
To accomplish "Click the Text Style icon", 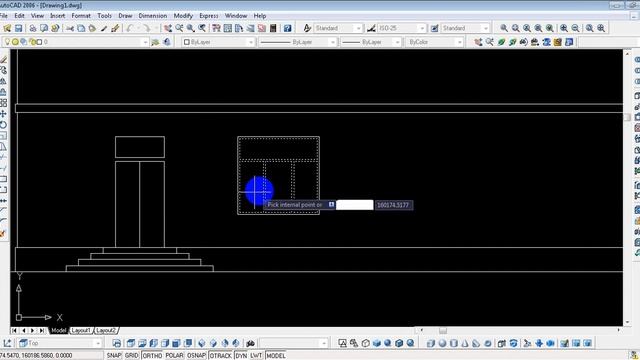I will click(x=307, y=28).
